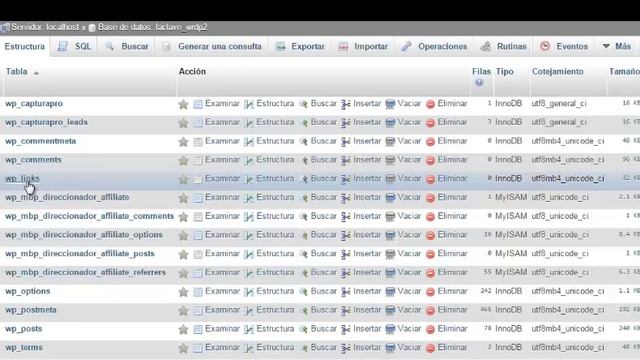Image resolution: width=640 pixels, height=360 pixels.
Task: Star the wp_options table as favorite
Action: [x=183, y=292]
